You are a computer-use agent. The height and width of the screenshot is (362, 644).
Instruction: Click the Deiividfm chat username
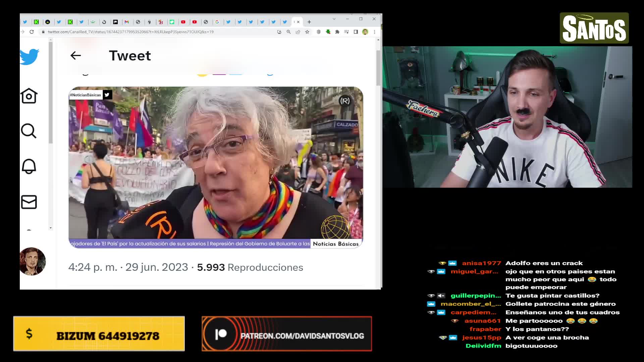[x=483, y=346]
